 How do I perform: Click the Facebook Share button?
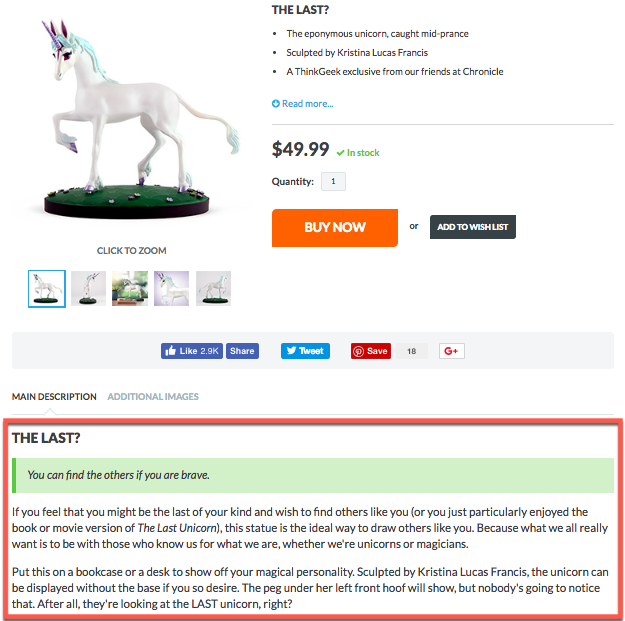coord(242,351)
